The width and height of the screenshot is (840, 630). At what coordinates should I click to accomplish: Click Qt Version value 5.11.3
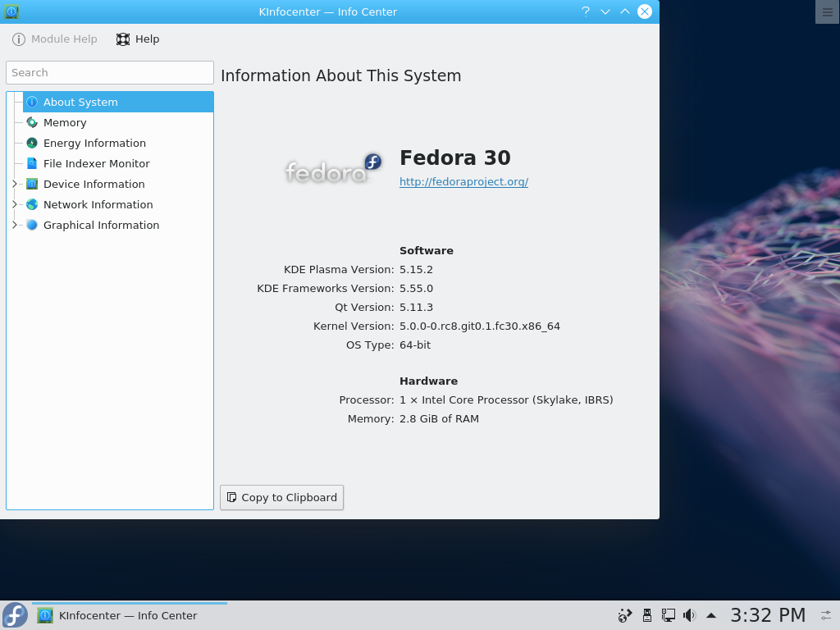pos(416,307)
